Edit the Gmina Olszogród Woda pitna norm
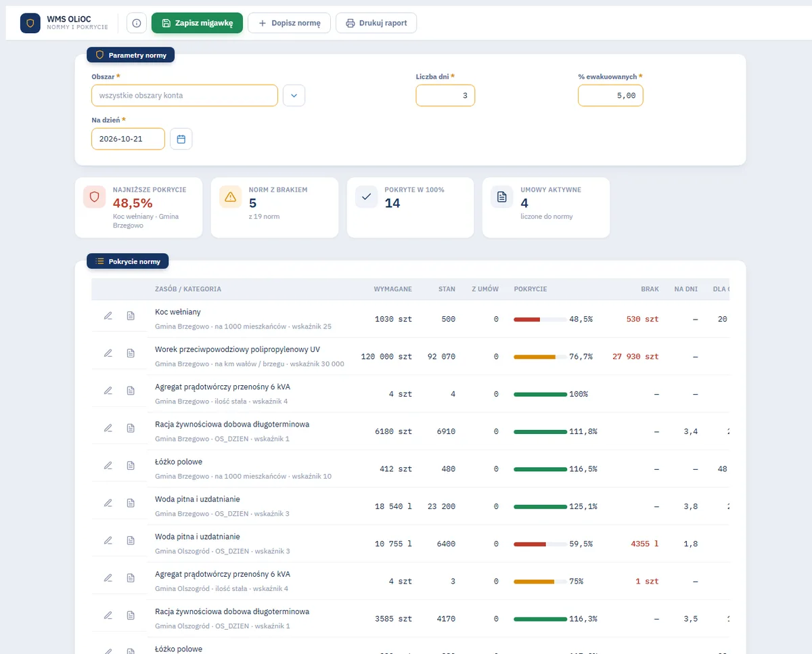The width and height of the screenshot is (812, 654). pyautogui.click(x=108, y=540)
